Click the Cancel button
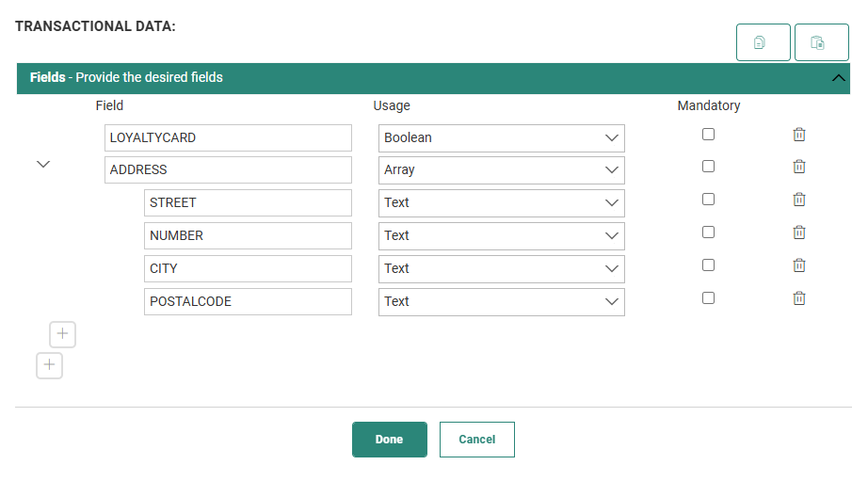The height and width of the screenshot is (481, 868). coord(476,440)
